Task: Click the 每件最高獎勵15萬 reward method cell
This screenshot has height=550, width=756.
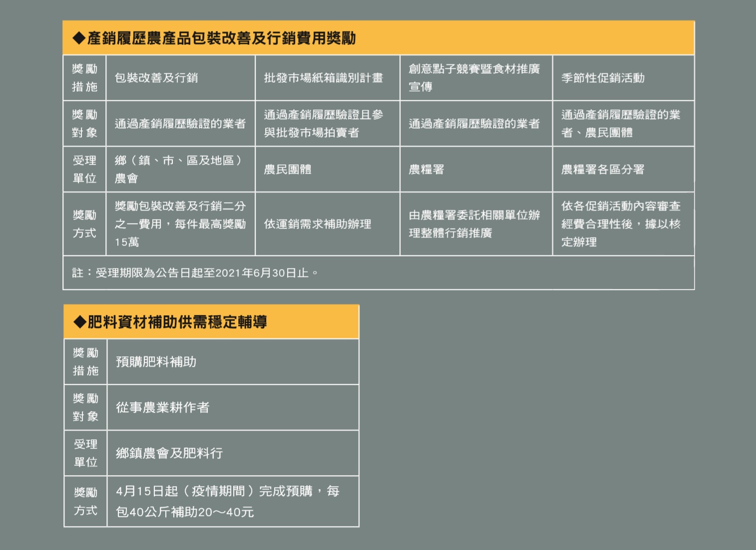Action: pyautogui.click(x=180, y=224)
